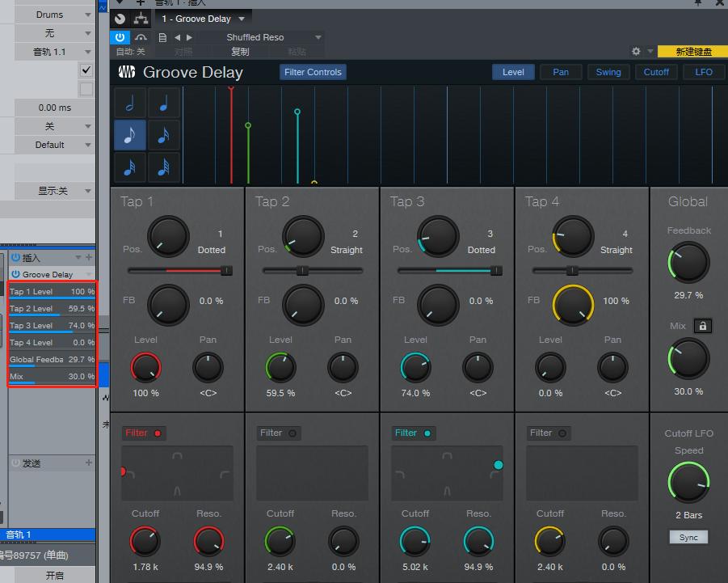Toggle the inserts section power icon
The image size is (728, 583).
click(x=15, y=257)
